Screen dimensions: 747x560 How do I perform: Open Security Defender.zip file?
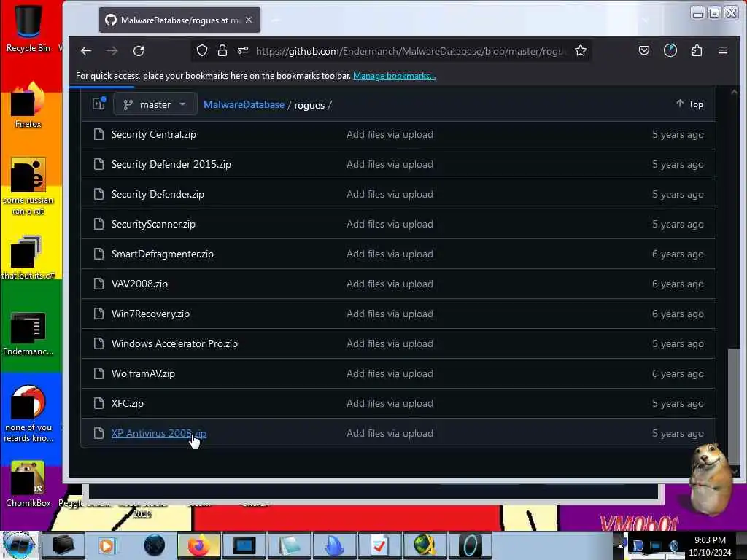click(x=158, y=194)
